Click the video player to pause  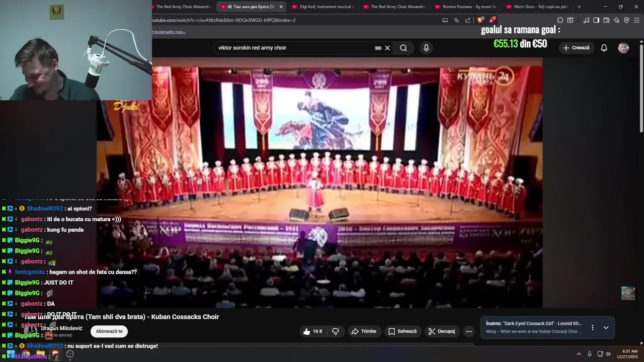point(319,183)
